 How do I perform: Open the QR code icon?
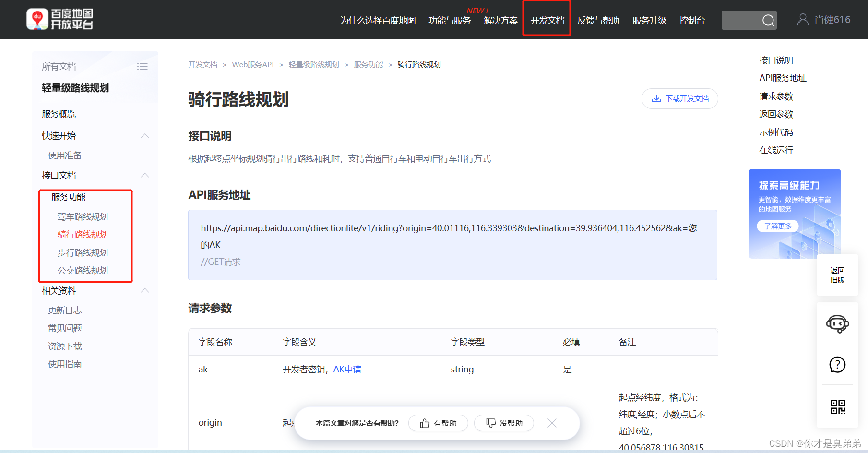click(837, 407)
